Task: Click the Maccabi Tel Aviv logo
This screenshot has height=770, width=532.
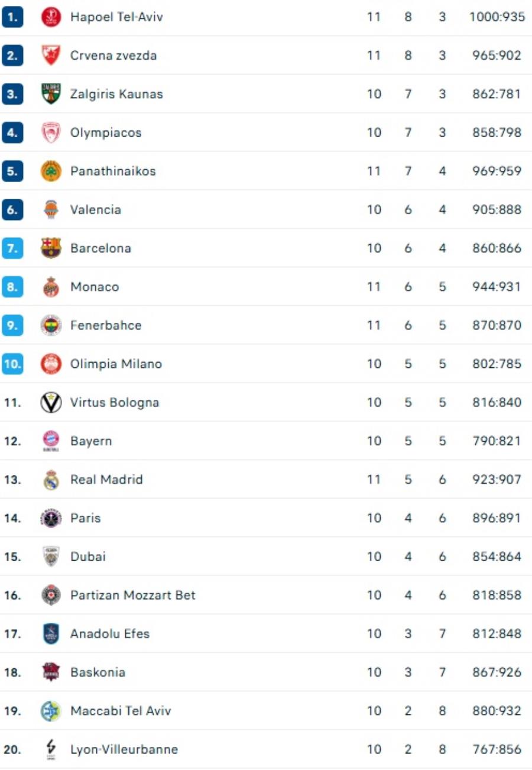Action: (x=51, y=711)
